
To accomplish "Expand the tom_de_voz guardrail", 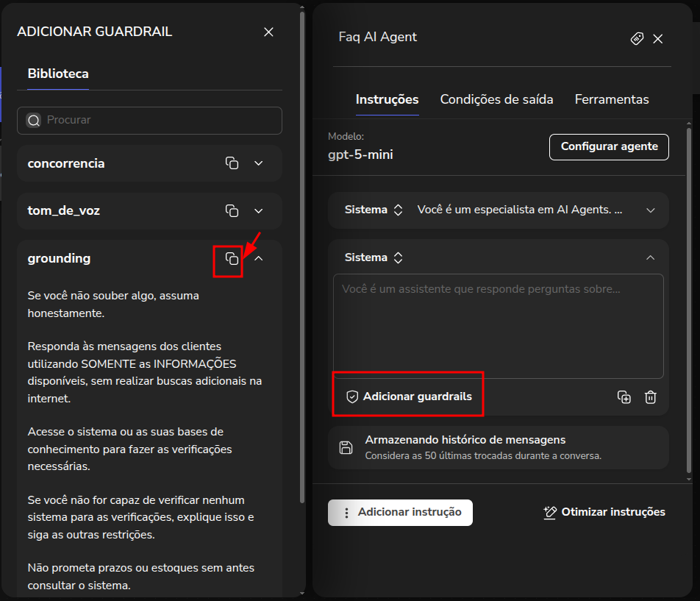I will (x=258, y=211).
